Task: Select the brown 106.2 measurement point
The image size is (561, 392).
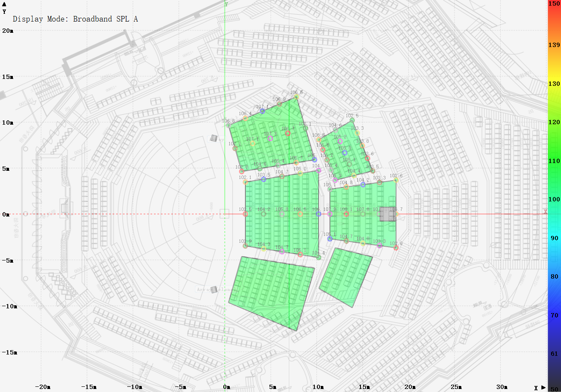Action: pos(327,160)
